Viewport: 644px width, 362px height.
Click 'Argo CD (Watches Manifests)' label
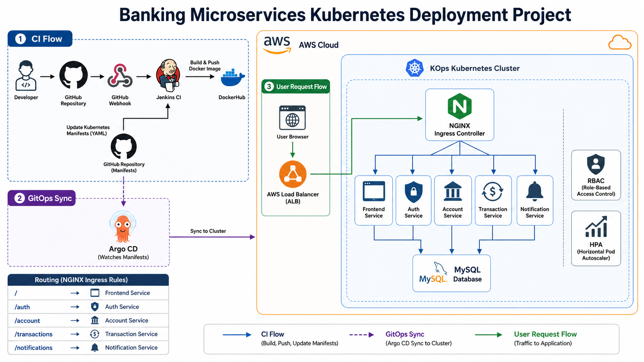(123, 253)
